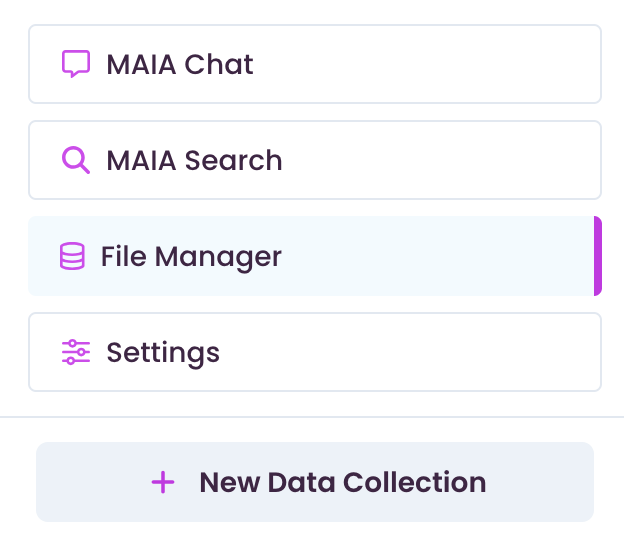Click the Settings sliders icon

point(76,352)
